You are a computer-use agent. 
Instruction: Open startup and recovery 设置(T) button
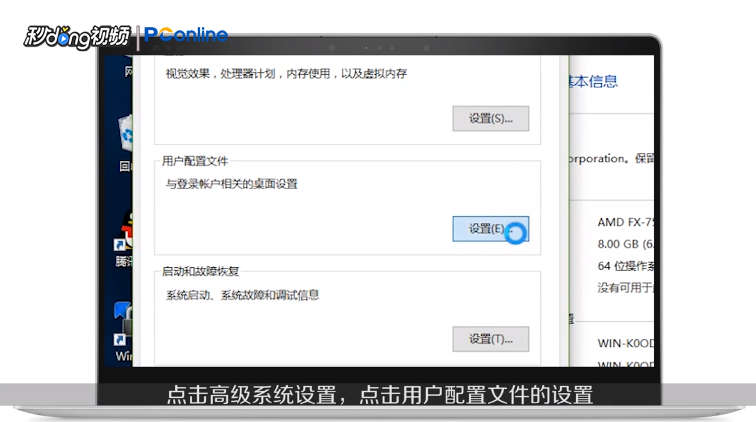490,339
